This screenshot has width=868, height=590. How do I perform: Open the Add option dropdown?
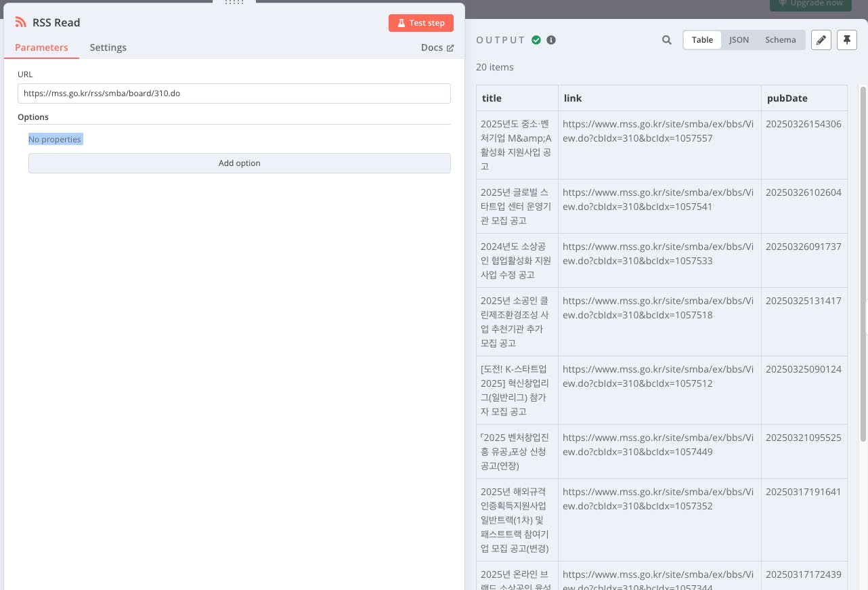pos(240,163)
